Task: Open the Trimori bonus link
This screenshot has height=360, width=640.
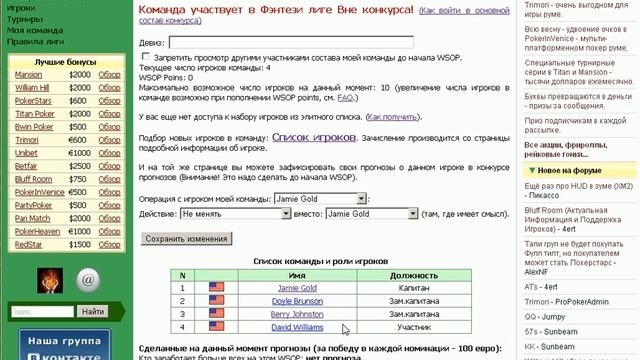Action: (x=27, y=140)
